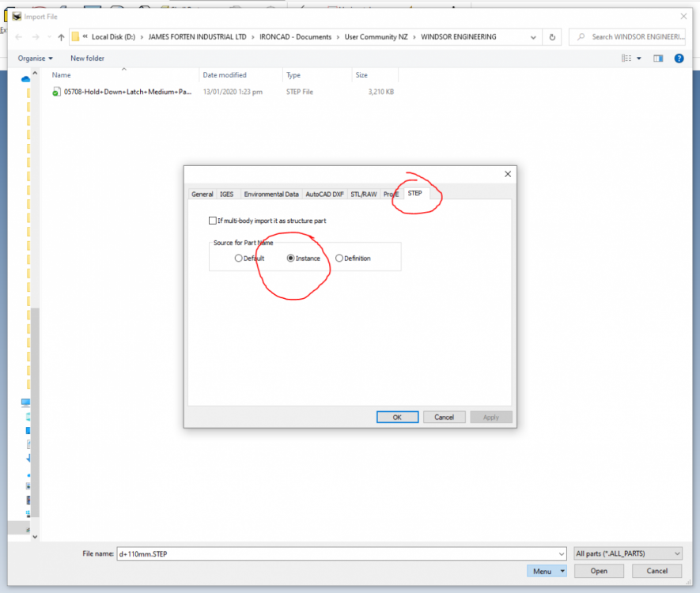Collapse the navigation pane scroll up arrow
Screen dimensions: 700x593
[35, 73]
